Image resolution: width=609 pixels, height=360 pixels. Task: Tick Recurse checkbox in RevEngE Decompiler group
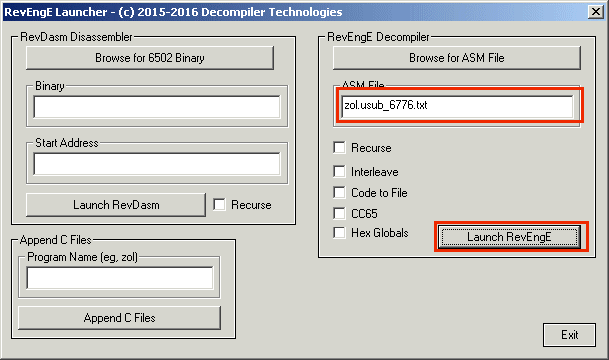click(x=339, y=148)
